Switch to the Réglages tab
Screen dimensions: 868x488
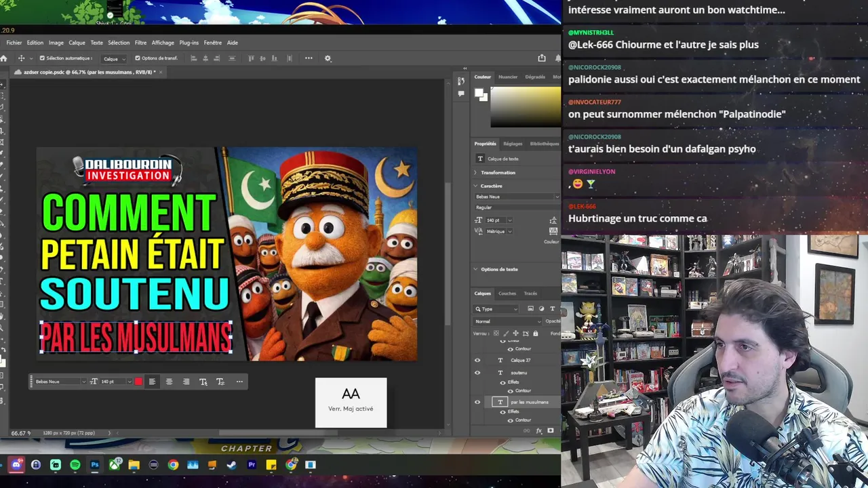pos(513,144)
